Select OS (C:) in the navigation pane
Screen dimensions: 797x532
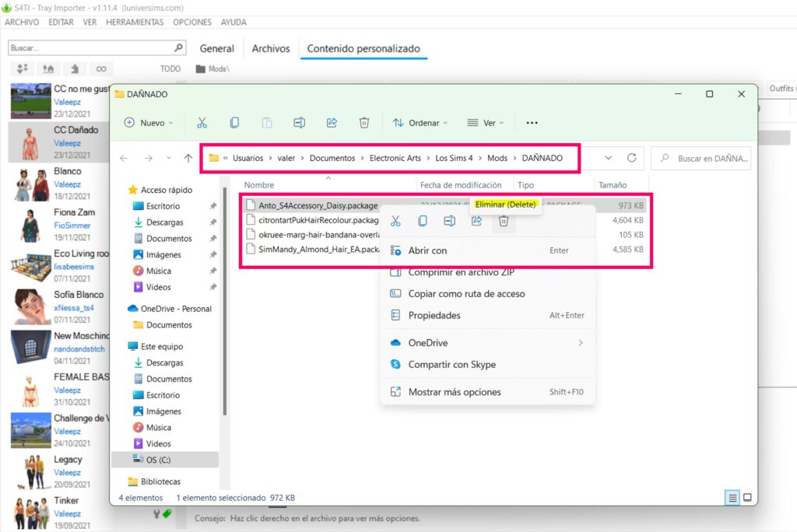click(x=165, y=460)
